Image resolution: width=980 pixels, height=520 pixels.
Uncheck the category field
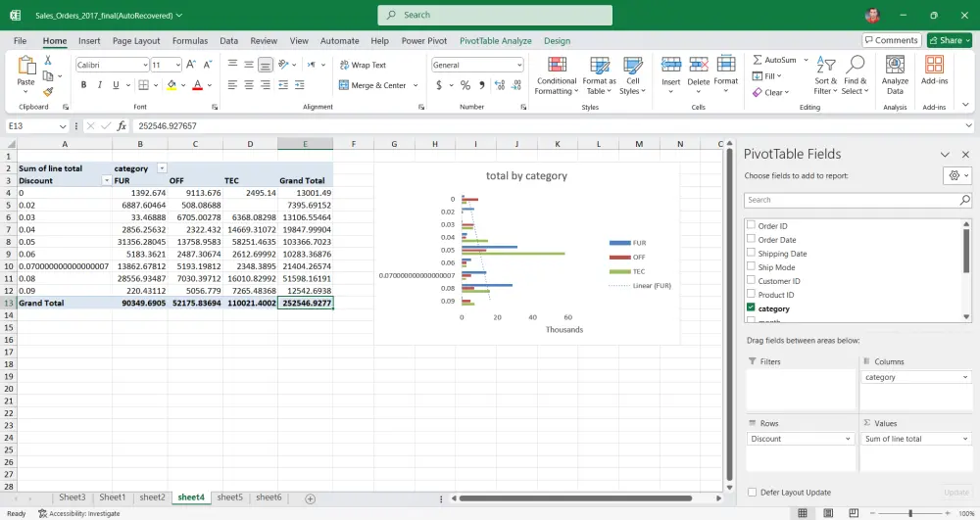[751, 307]
